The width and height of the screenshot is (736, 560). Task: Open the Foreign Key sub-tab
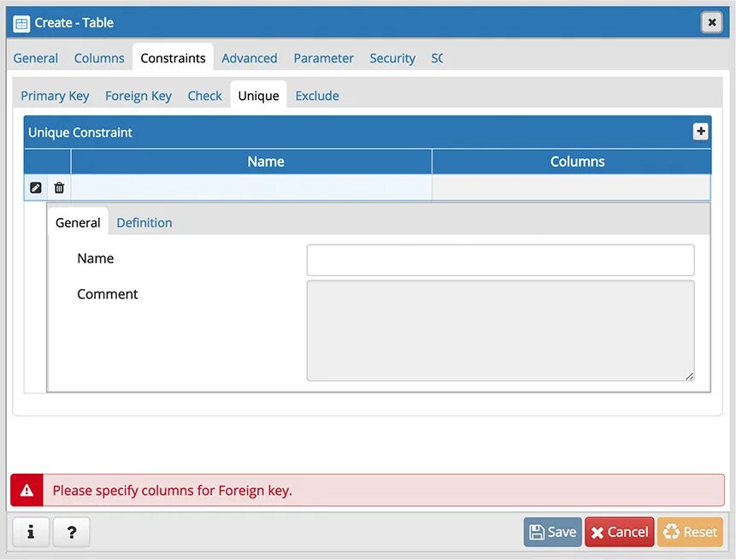[138, 96]
